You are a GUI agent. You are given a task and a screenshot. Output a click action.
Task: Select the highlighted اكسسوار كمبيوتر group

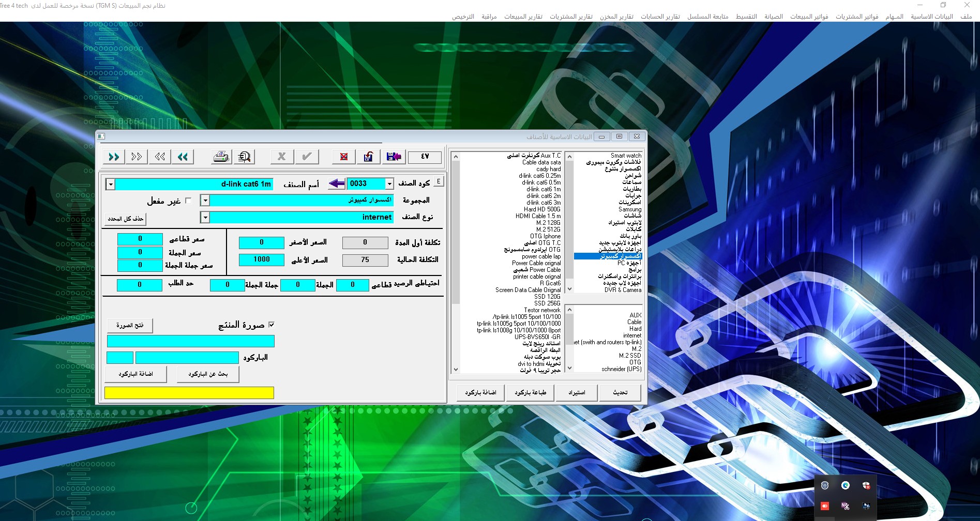tap(608, 256)
